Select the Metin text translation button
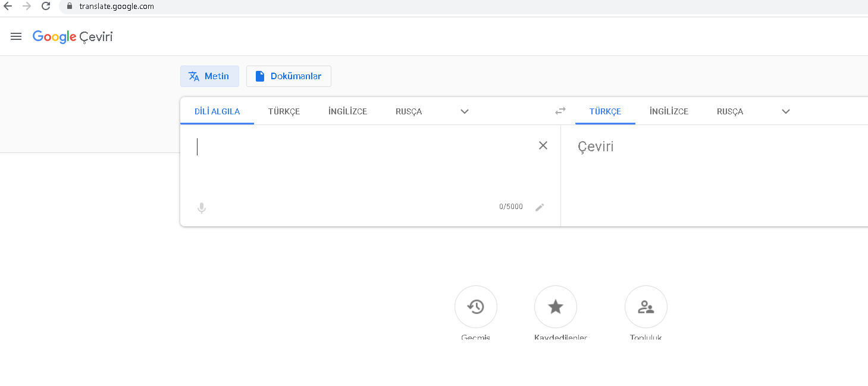This screenshot has height=386, width=868. pos(209,76)
